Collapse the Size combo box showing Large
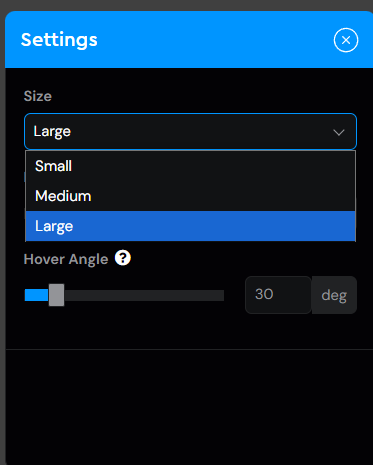Viewport: 373px width, 465px height. [190, 131]
